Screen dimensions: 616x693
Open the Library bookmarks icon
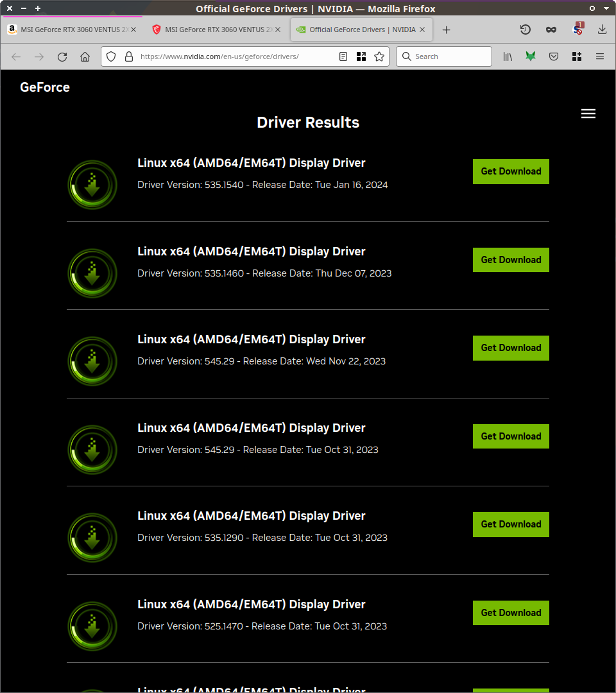tap(508, 56)
